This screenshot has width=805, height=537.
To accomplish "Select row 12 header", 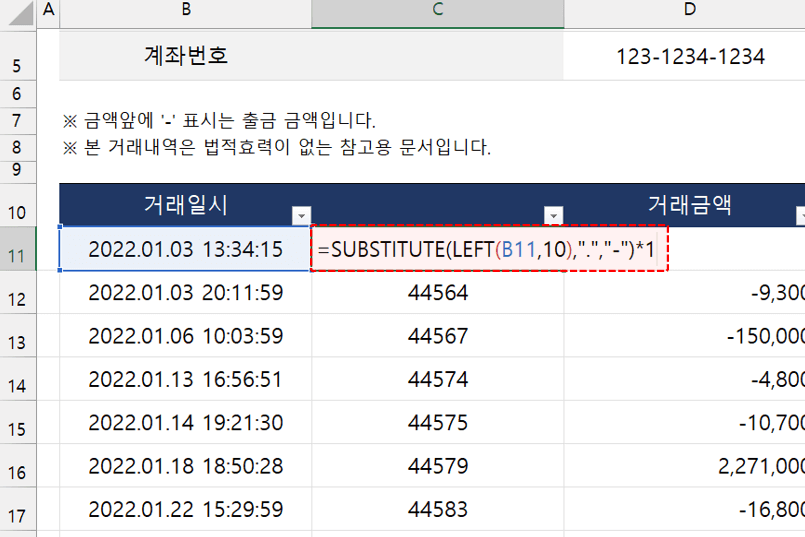I will pos(18,293).
